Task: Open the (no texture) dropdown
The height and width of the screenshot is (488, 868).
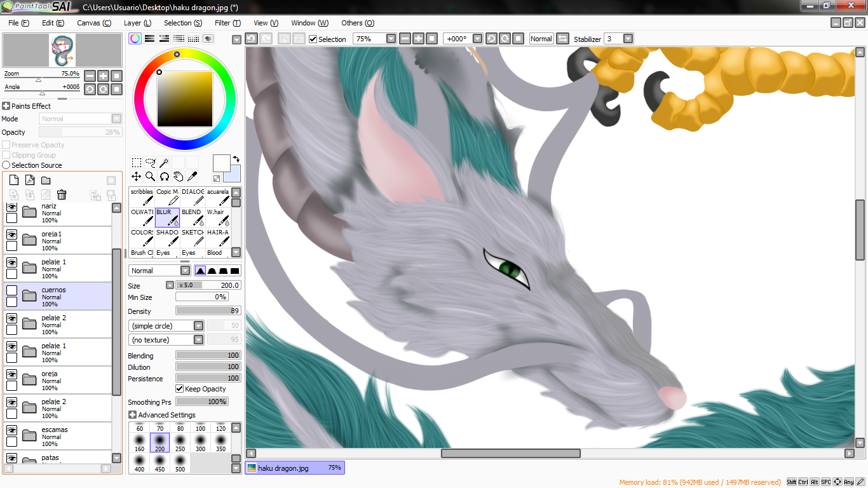Action: click(x=199, y=340)
